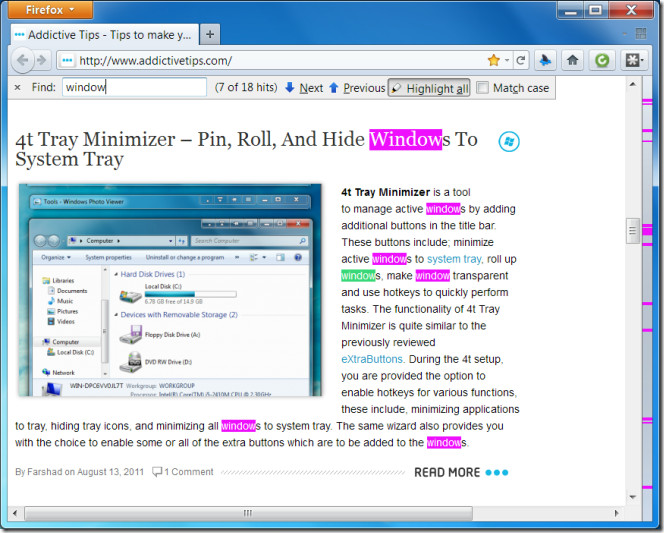
Task: Toggle the Highlight all button
Action: (x=429, y=88)
